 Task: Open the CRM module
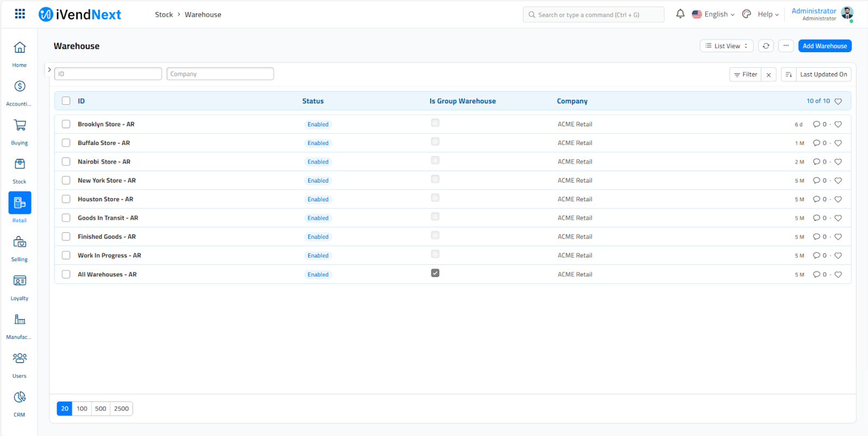point(20,397)
